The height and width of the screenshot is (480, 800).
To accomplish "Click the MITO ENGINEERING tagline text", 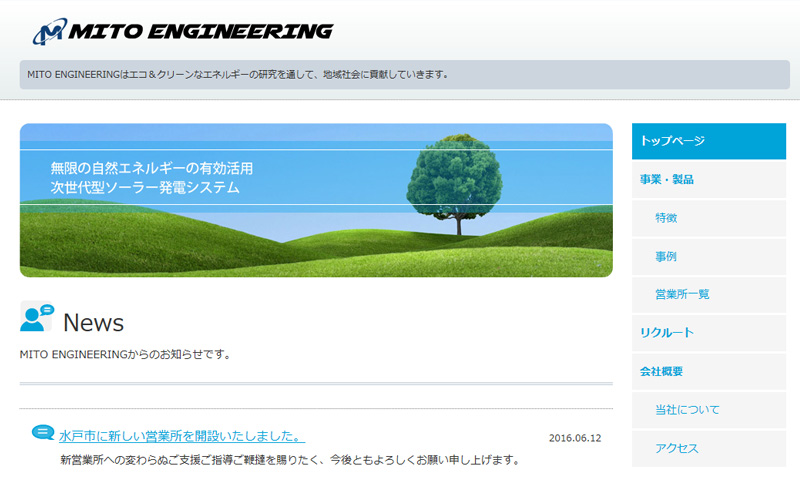I will (x=238, y=74).
